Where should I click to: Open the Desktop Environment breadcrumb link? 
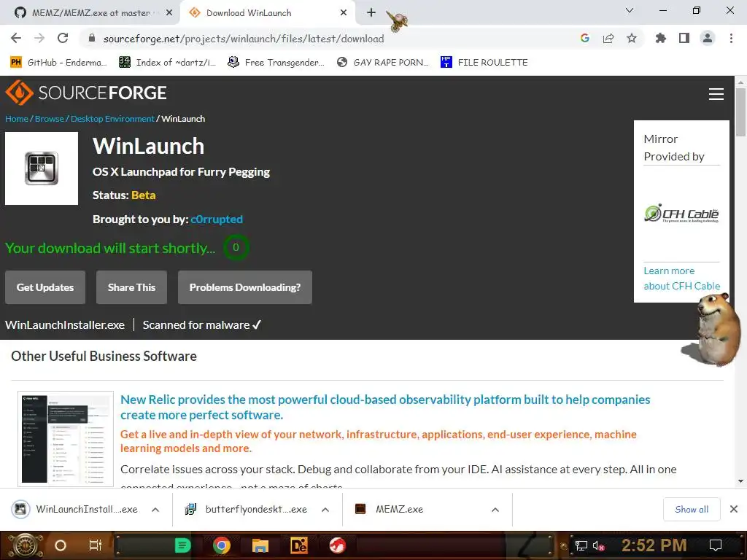[112, 119]
